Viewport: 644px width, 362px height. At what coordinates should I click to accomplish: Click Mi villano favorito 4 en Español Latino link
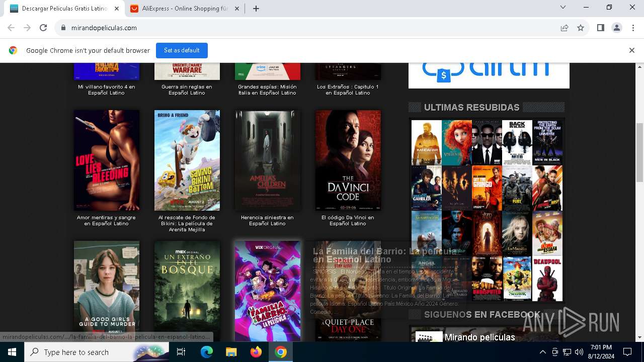107,90
